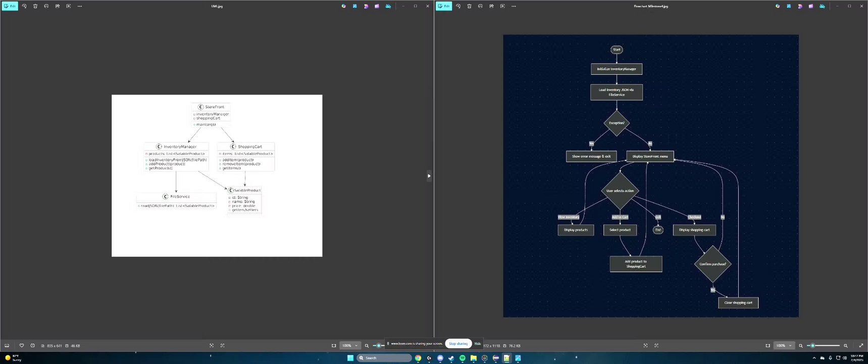Click zoom out magnifier in UML.jpg window
The height and width of the screenshot is (364, 868).
367,346
